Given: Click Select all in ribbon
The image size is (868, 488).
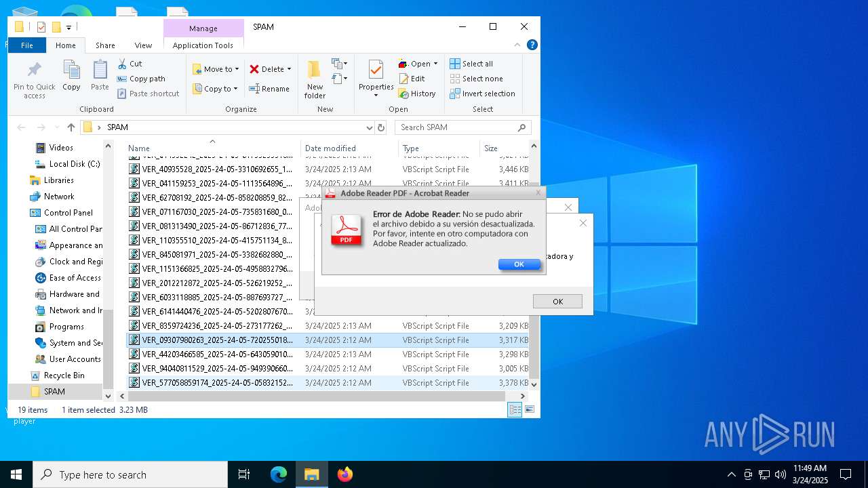Looking at the screenshot, I should pyautogui.click(x=471, y=64).
